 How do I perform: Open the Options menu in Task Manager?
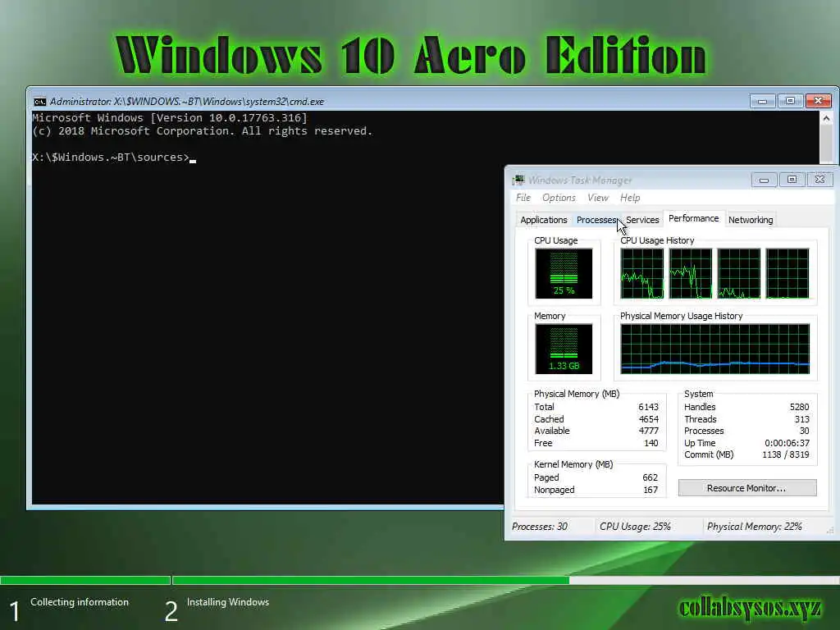tap(559, 198)
